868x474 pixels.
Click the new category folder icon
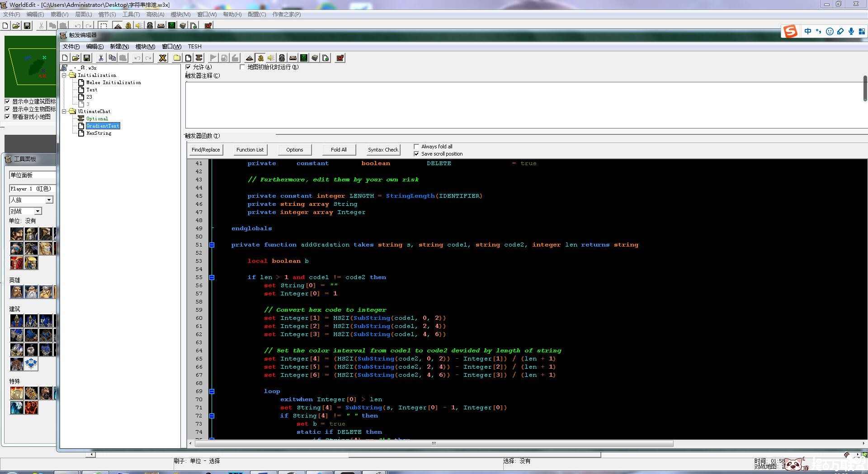177,58
